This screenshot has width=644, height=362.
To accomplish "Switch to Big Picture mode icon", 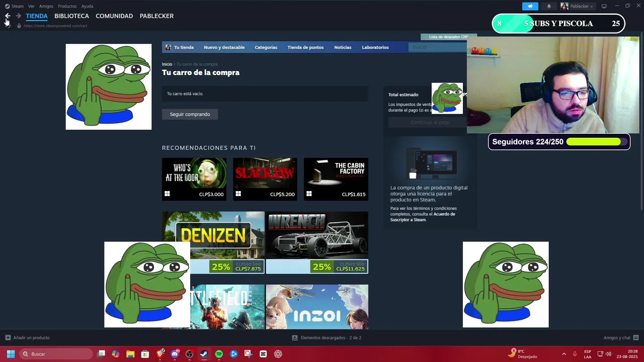I will 604,6.
